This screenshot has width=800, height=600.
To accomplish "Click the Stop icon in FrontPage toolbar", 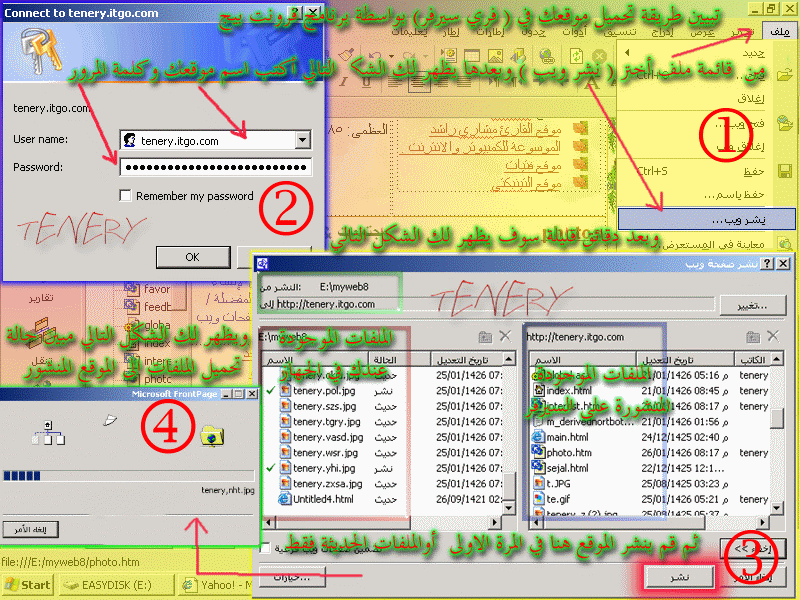I will coord(599,55).
